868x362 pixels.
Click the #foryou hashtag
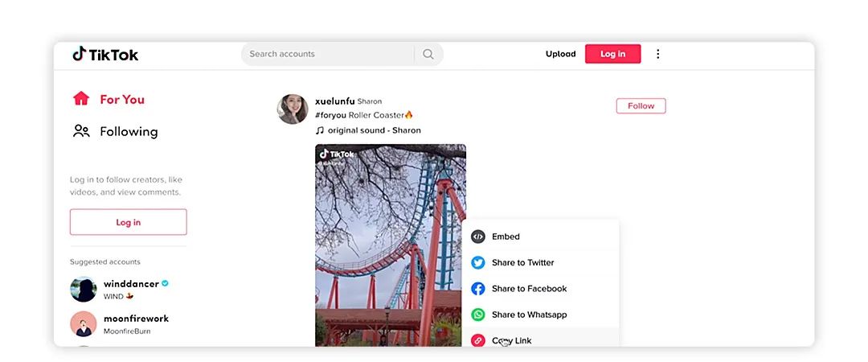[330, 115]
